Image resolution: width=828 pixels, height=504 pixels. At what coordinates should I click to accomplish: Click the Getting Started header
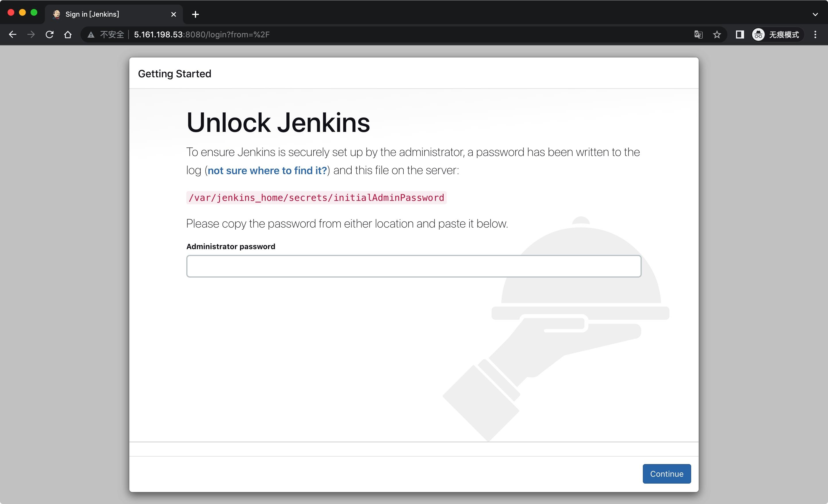pyautogui.click(x=175, y=74)
